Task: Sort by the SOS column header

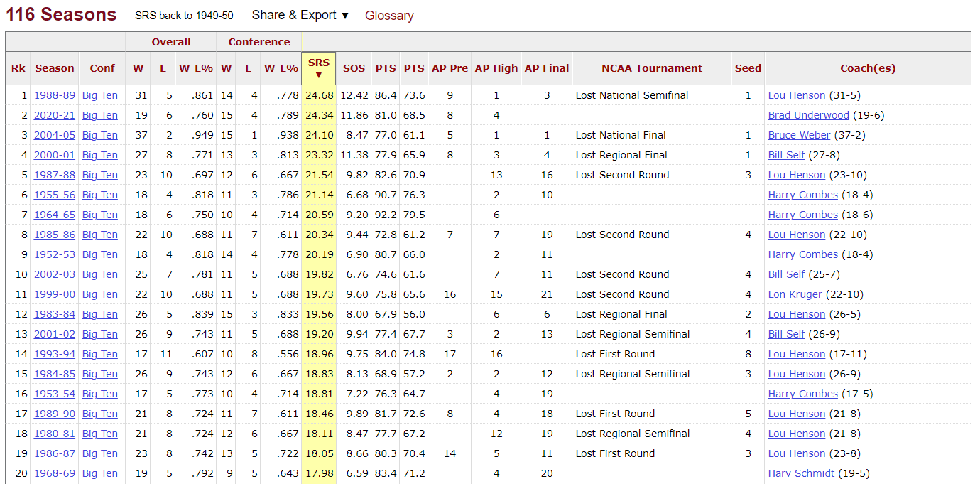Action: click(354, 68)
